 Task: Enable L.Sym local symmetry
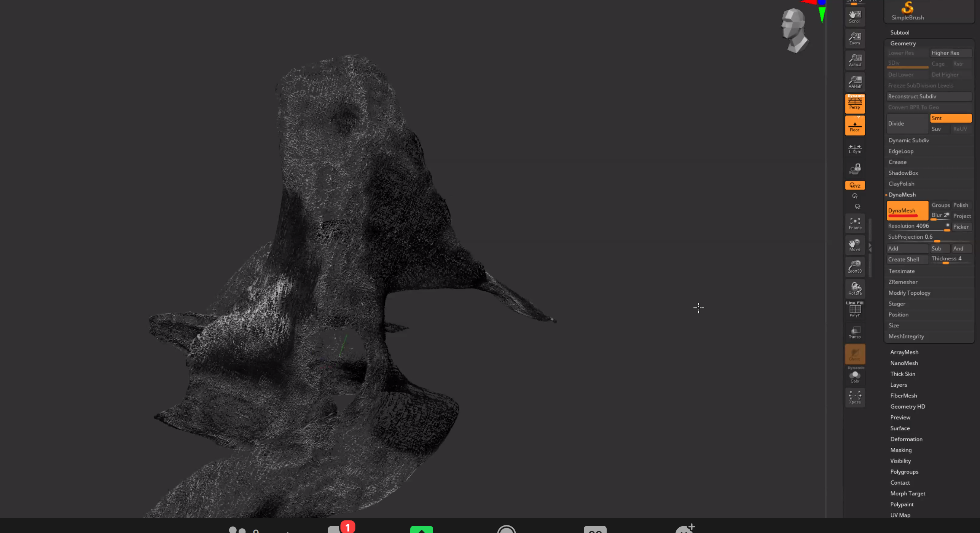pyautogui.click(x=855, y=148)
